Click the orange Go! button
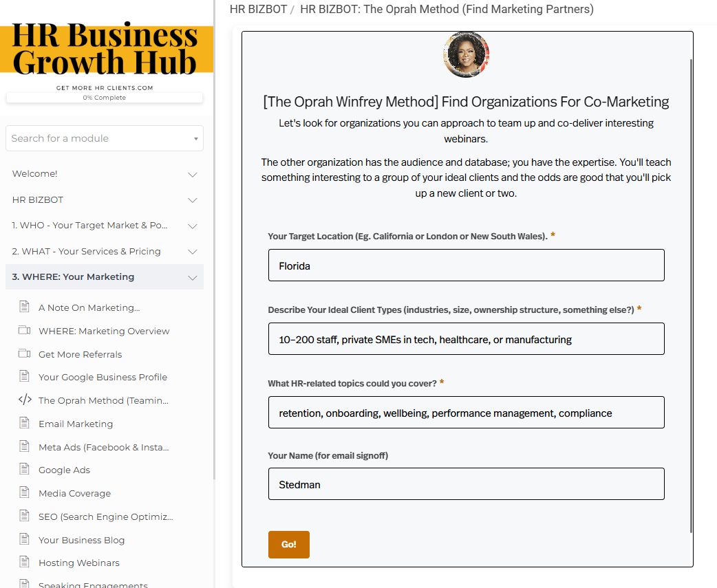 click(x=288, y=544)
